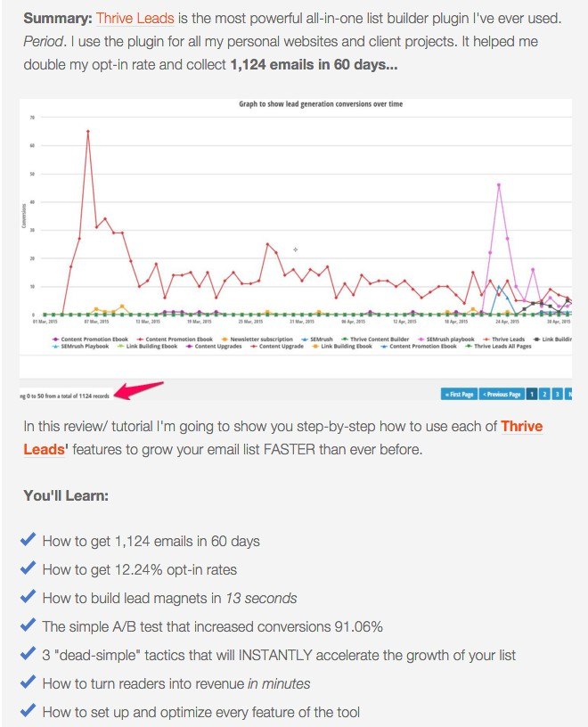Screen dimensions: 588x727
Task: Toggle SEMrush series in the graph legend
Action: [x=317, y=339]
